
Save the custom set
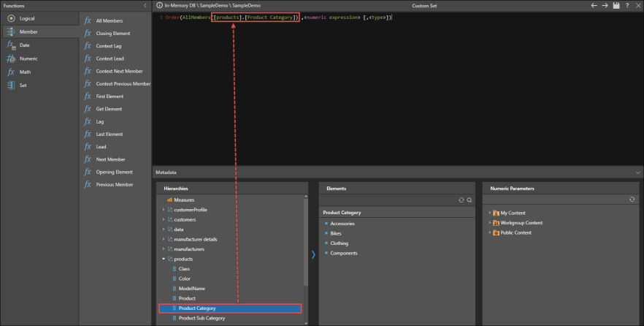coord(616,5)
